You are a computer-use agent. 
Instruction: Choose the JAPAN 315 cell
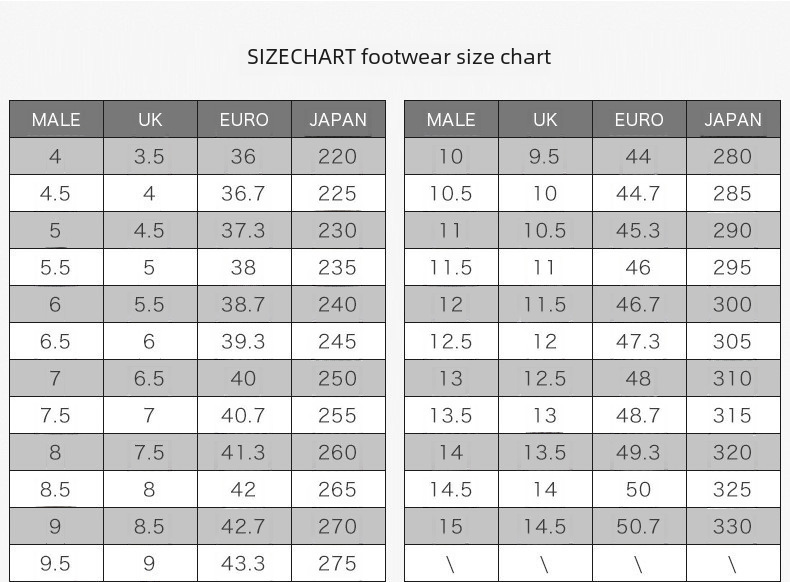click(x=732, y=416)
